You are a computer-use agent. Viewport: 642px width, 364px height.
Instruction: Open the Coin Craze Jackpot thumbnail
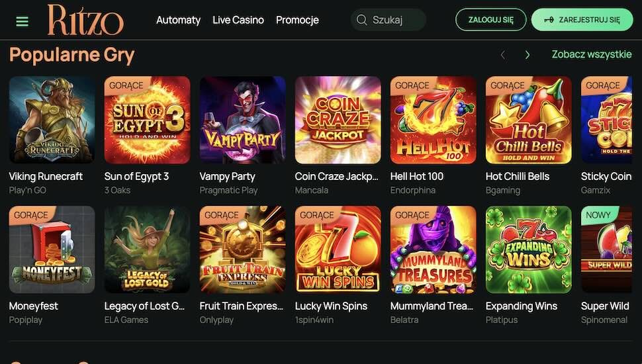(338, 120)
